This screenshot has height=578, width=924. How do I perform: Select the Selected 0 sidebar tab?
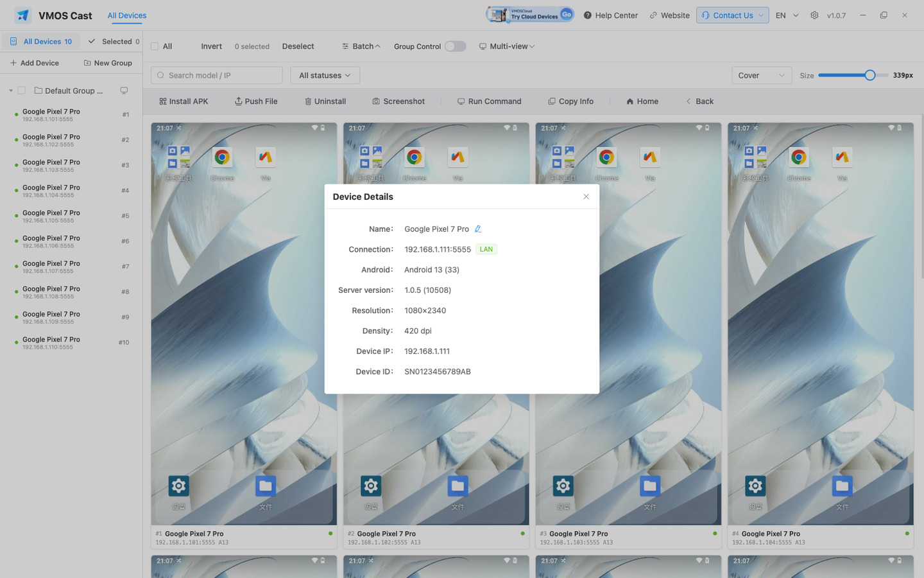click(x=114, y=41)
